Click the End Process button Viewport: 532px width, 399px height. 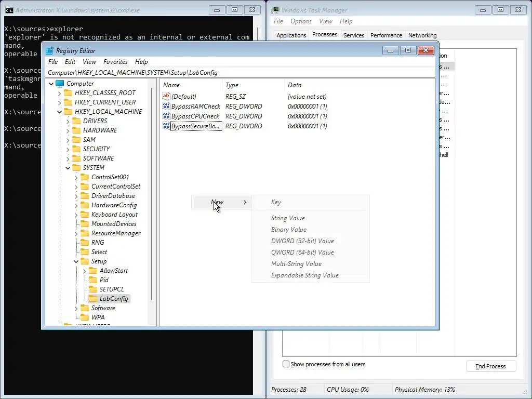tap(490, 366)
